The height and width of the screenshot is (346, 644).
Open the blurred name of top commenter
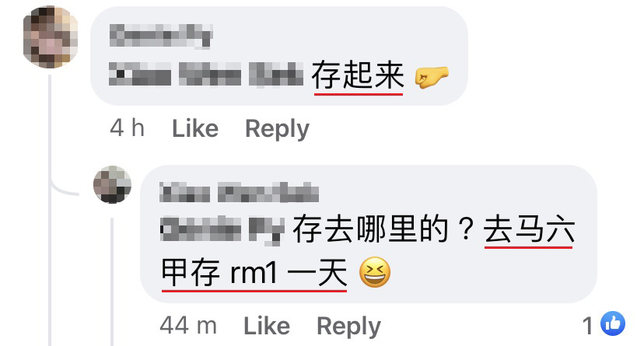161,36
